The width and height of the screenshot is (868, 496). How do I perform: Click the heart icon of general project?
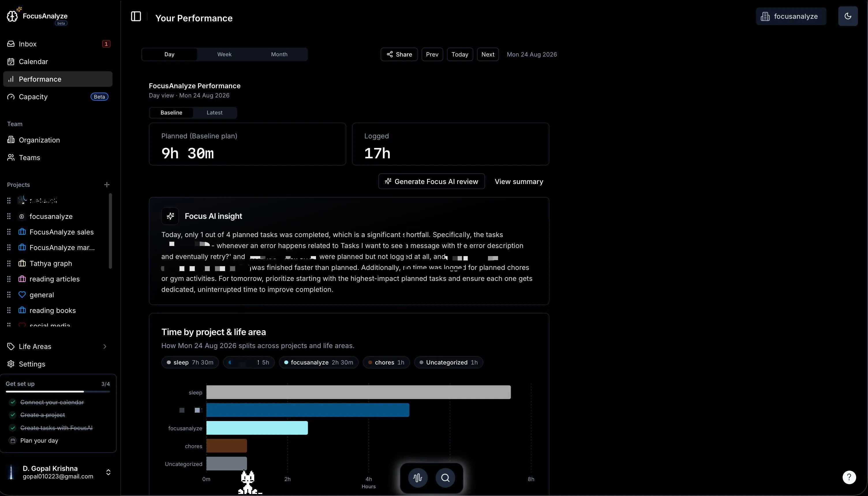pos(22,295)
